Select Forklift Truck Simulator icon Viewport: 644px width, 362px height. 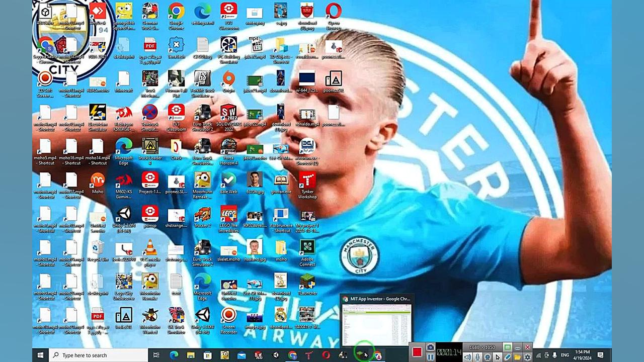pos(202,84)
